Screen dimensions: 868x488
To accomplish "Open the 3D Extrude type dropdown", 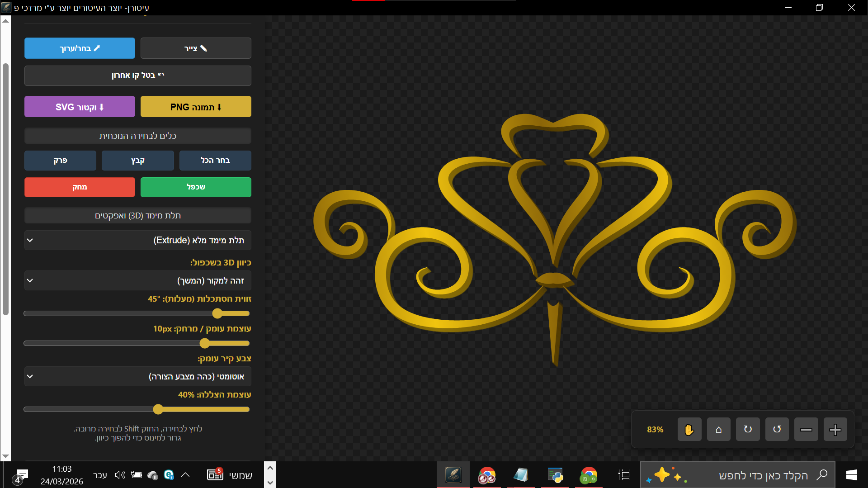I will tap(138, 240).
